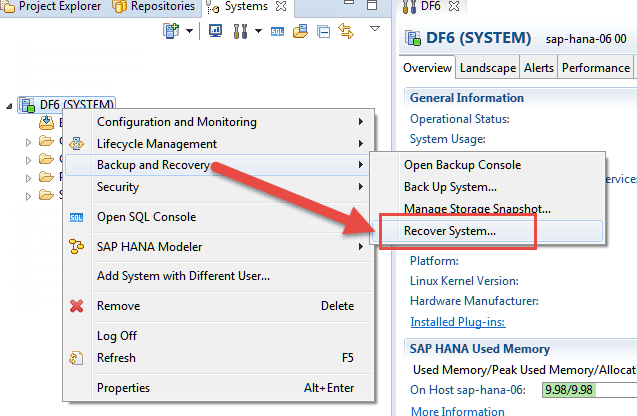
Task: Choose Log Off from context menu
Action: (x=219, y=336)
